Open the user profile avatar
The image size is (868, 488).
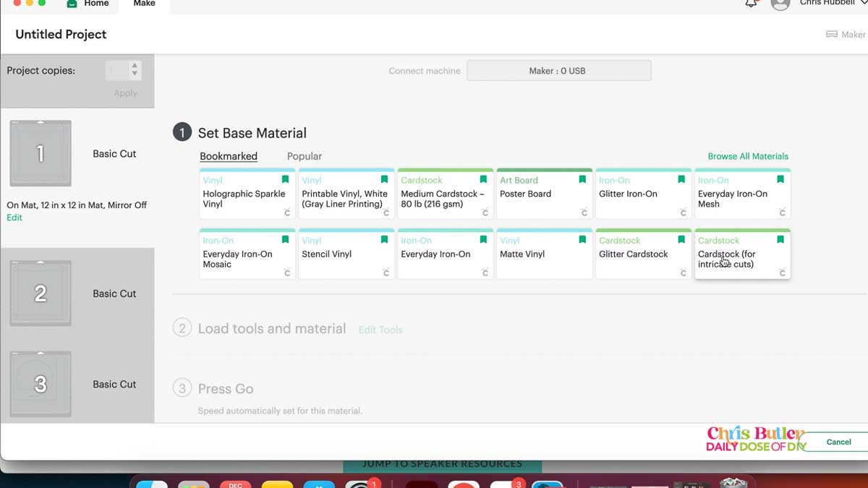pyautogui.click(x=780, y=4)
